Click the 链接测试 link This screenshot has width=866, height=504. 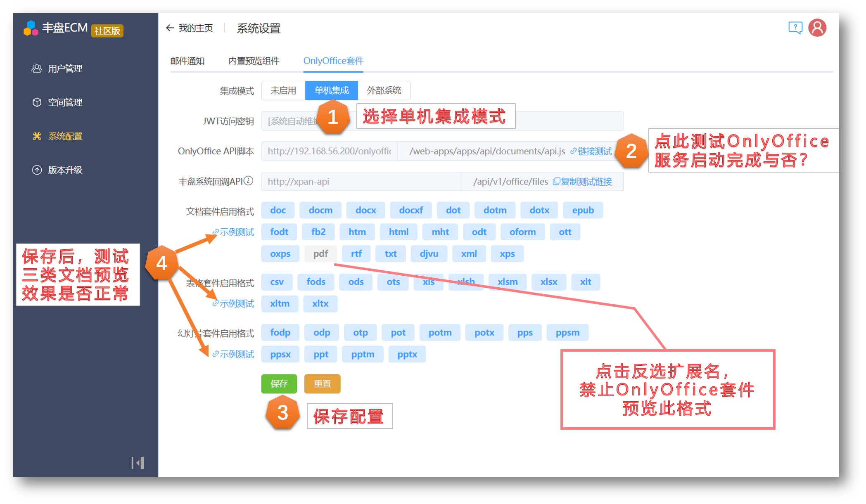point(591,151)
